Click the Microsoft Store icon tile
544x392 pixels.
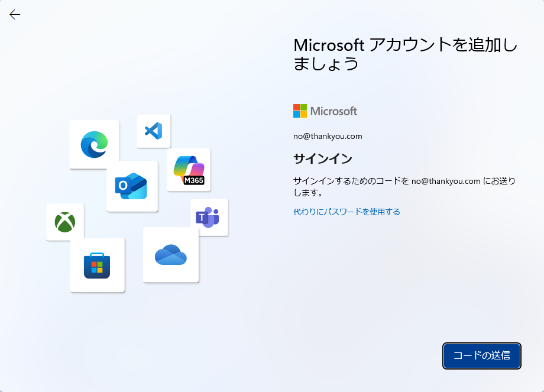[x=97, y=265]
